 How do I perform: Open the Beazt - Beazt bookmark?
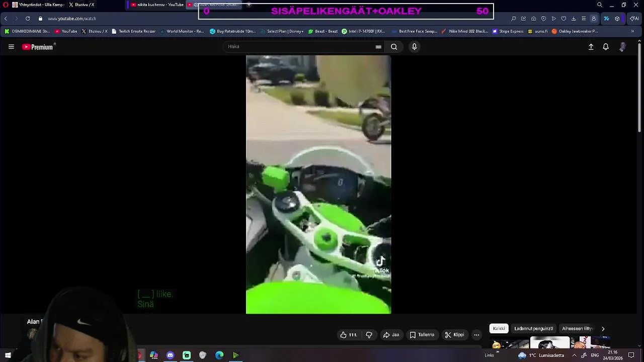click(x=323, y=31)
